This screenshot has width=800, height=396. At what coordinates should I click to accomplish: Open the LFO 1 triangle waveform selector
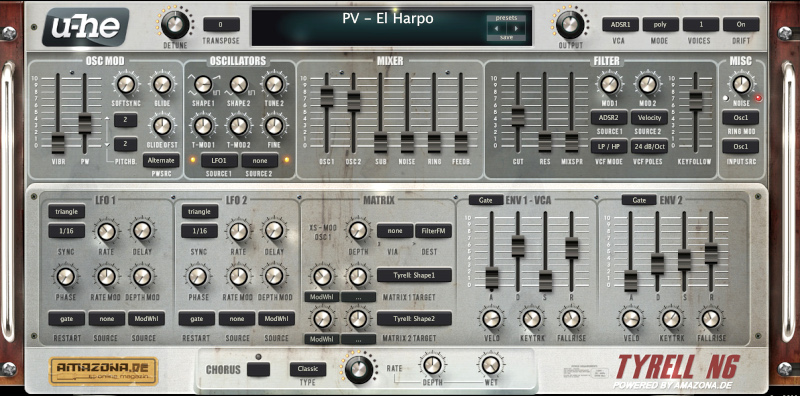click(x=67, y=211)
